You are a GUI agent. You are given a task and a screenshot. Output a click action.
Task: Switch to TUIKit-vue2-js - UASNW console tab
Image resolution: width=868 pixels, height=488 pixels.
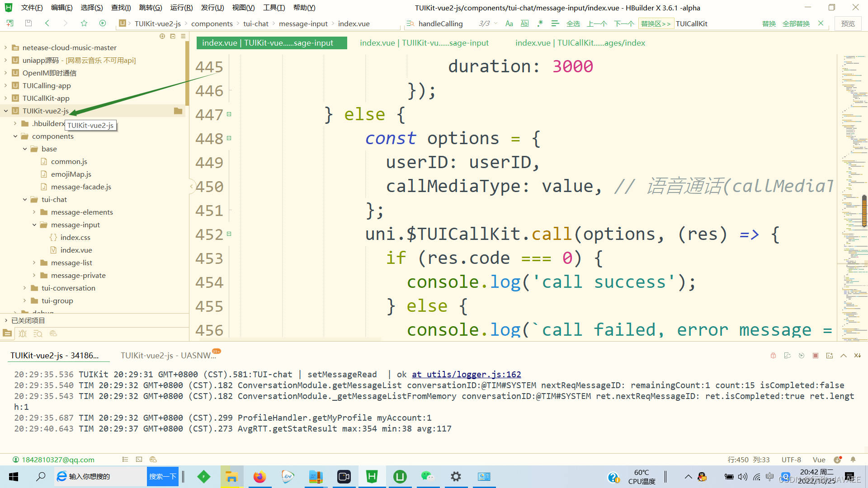(169, 356)
